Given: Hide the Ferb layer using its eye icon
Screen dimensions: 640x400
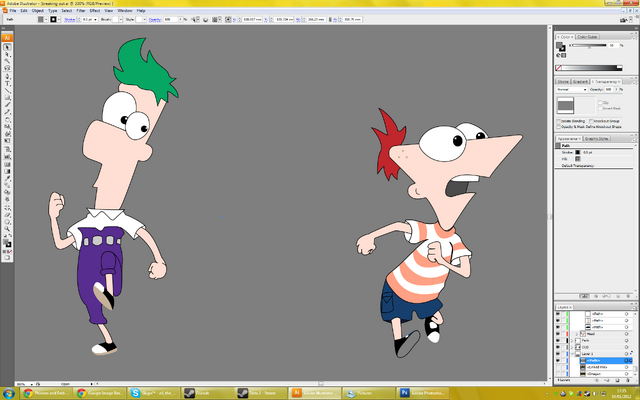Looking at the screenshot, I should 558,340.
